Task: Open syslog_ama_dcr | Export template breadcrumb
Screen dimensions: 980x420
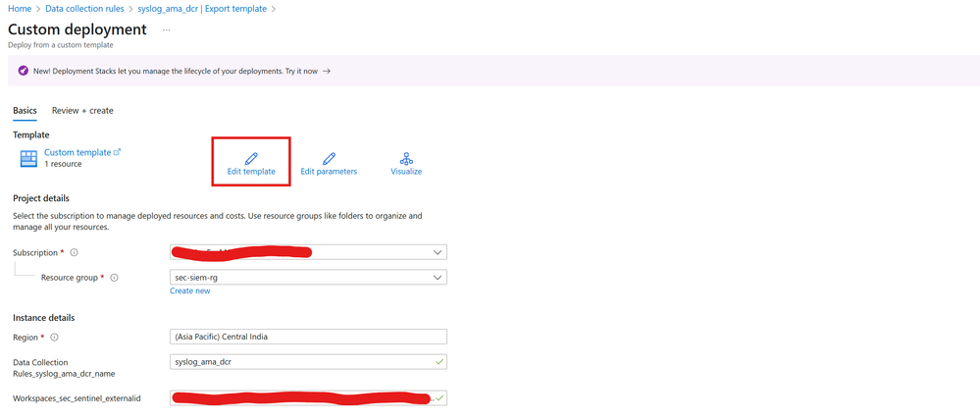Action: [x=202, y=9]
